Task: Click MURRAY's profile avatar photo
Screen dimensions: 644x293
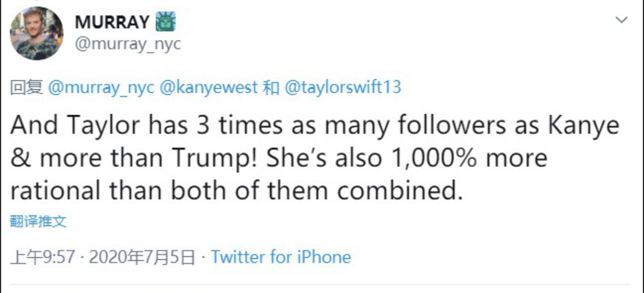Action: 37,33
